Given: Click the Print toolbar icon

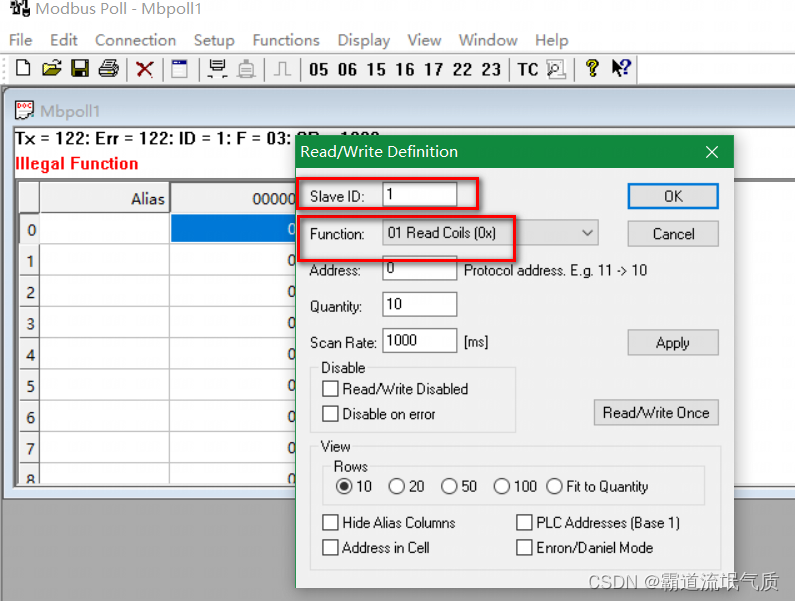Looking at the screenshot, I should tap(108, 68).
